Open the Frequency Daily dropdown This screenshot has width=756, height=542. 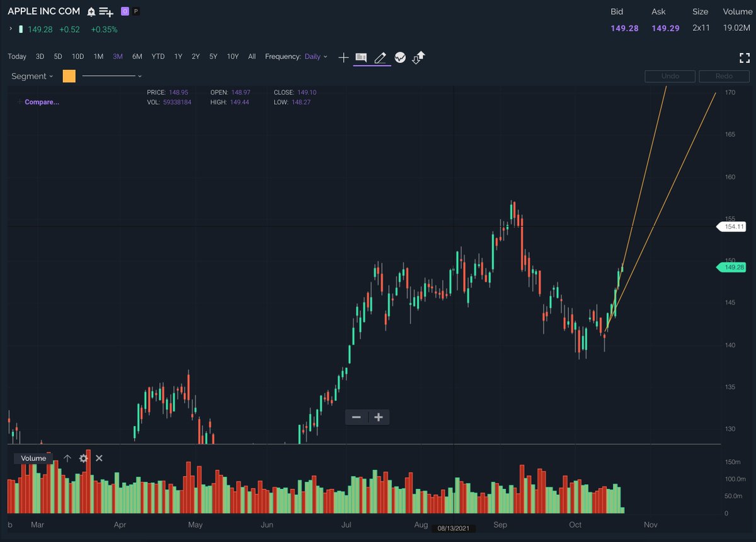coord(316,57)
